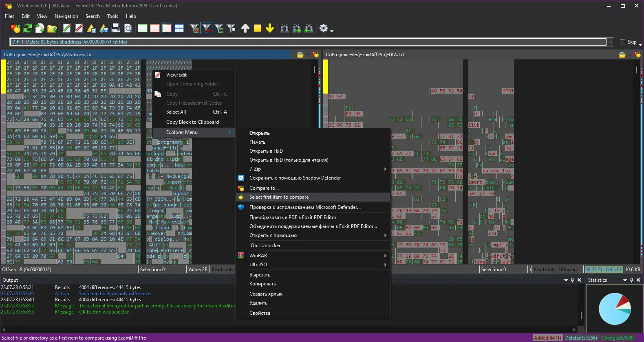This screenshot has width=644, height=342.
Task: Click the Find Next binoculars icon
Action: 297,28
